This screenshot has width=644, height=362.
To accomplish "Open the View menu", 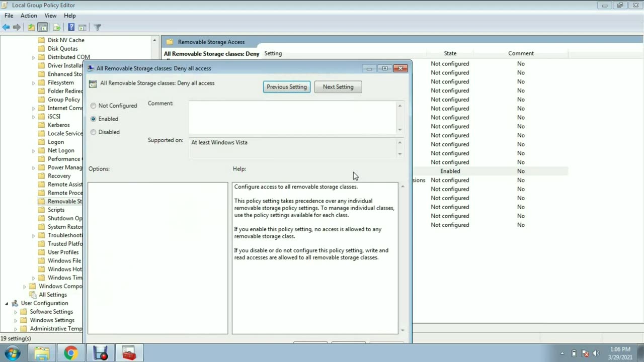I will coord(50,16).
